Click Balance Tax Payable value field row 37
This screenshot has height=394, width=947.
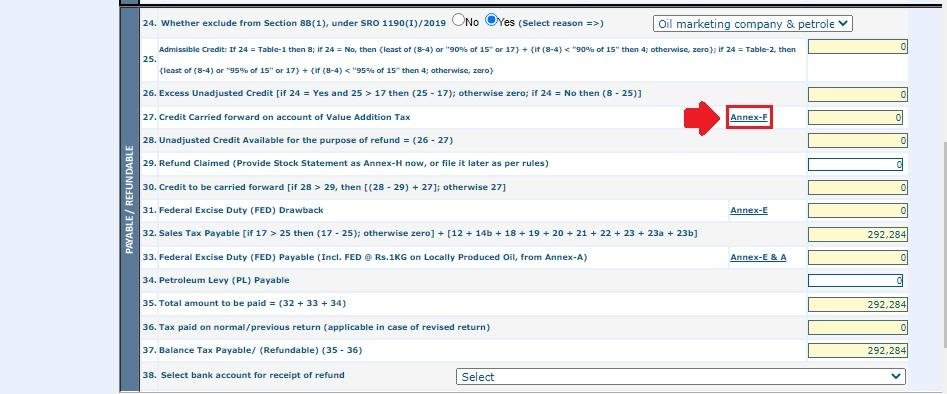[x=858, y=351]
